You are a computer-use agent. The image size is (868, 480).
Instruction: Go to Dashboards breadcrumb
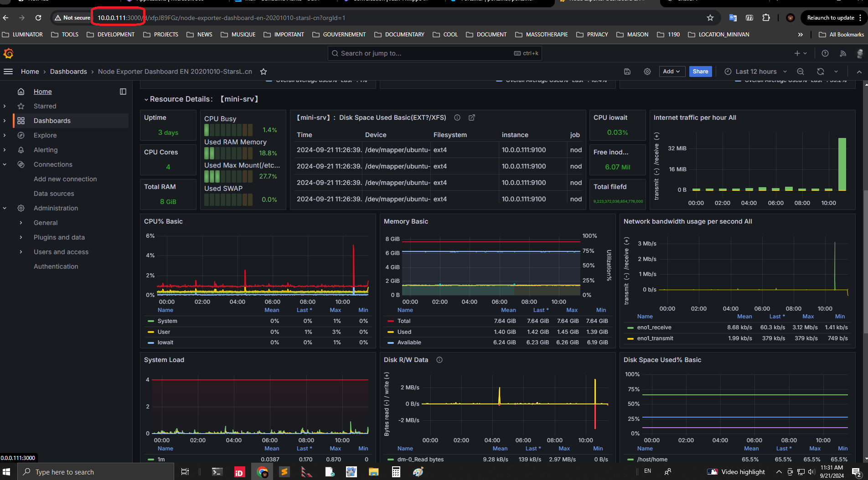pyautogui.click(x=68, y=71)
